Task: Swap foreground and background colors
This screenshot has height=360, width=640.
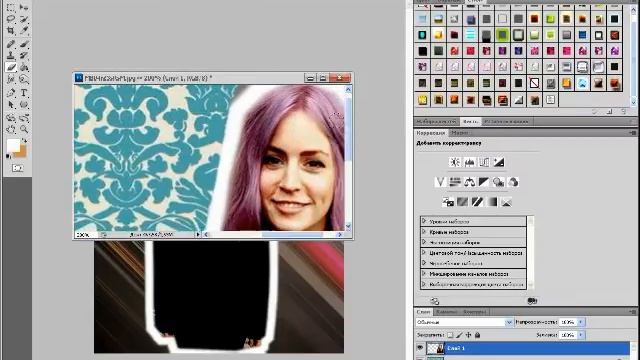Action: (x=24, y=141)
